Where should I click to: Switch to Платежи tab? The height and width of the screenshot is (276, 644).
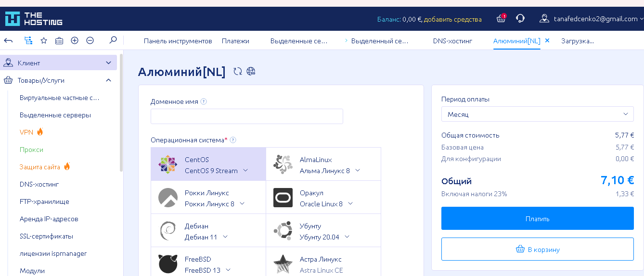(235, 41)
